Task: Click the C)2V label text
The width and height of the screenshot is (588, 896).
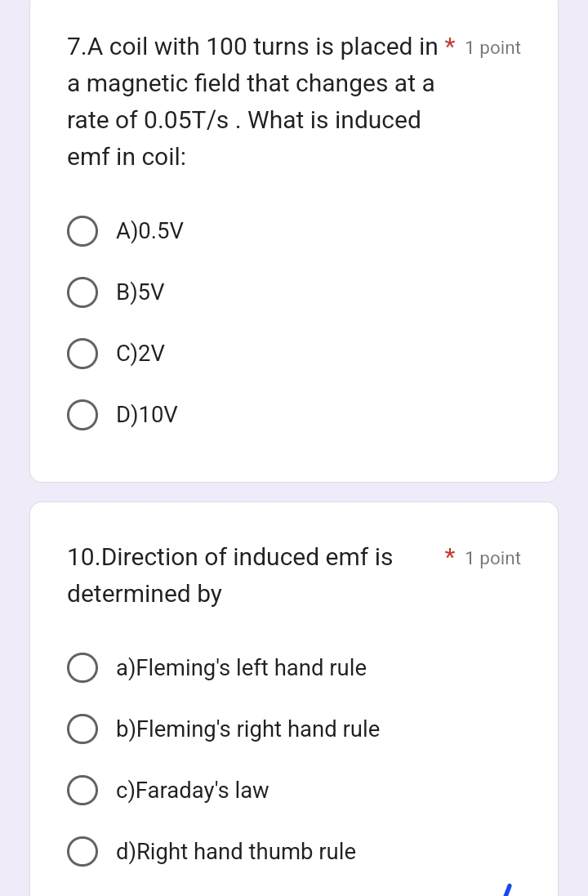Action: (140, 354)
